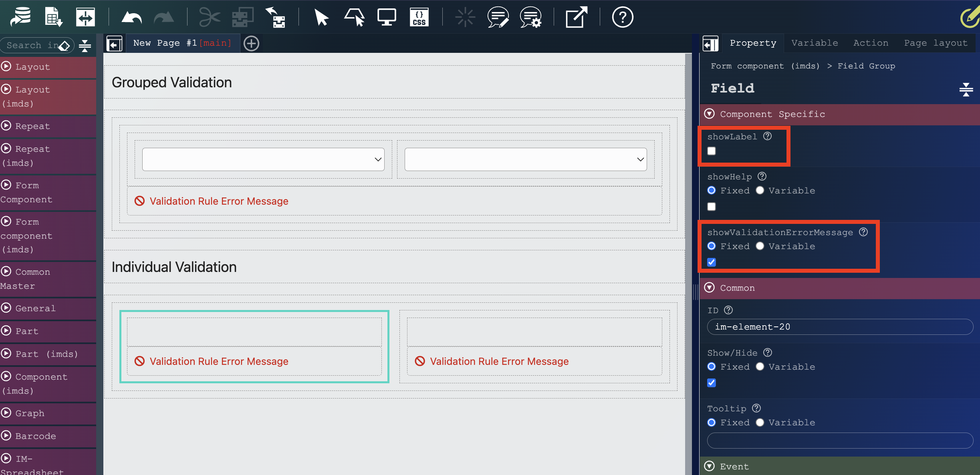The width and height of the screenshot is (980, 475).
Task: Open the CSS editor icon
Action: click(x=419, y=18)
